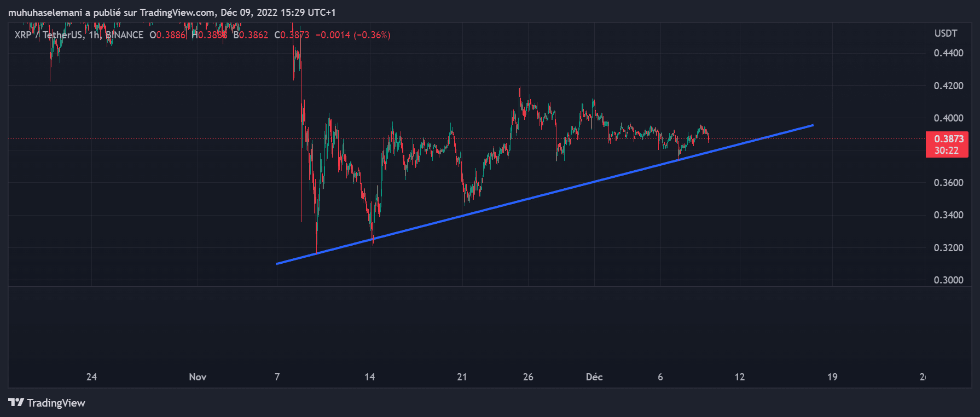Click the USDT currency label
The image size is (980, 417).
[946, 33]
